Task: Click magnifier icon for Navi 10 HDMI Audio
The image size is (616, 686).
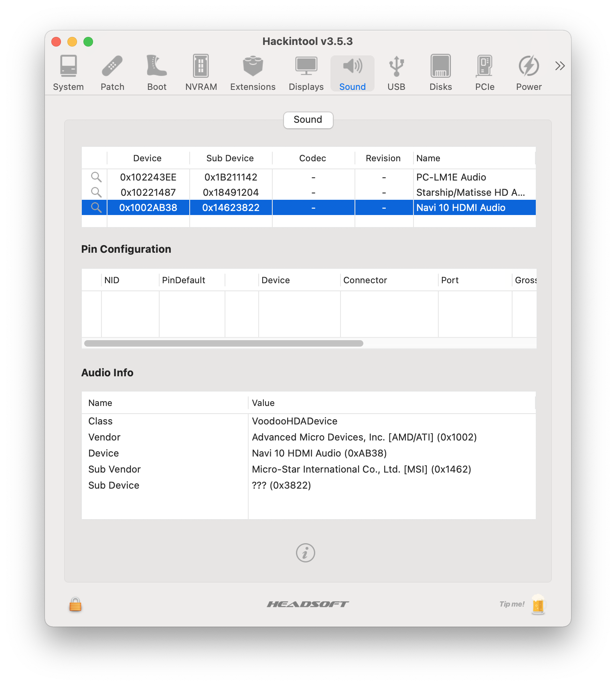Action: coord(96,208)
